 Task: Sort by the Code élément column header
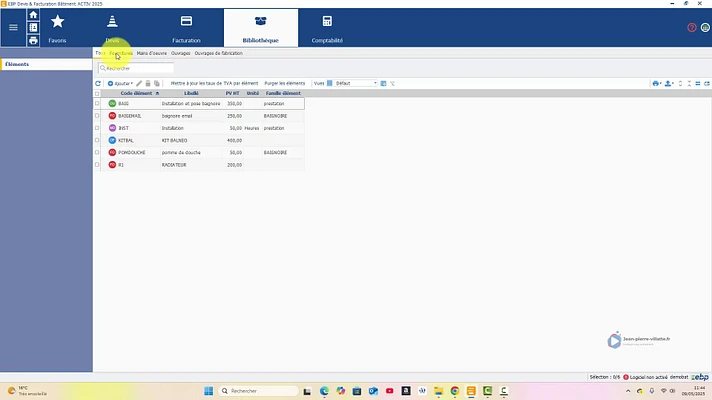136,94
